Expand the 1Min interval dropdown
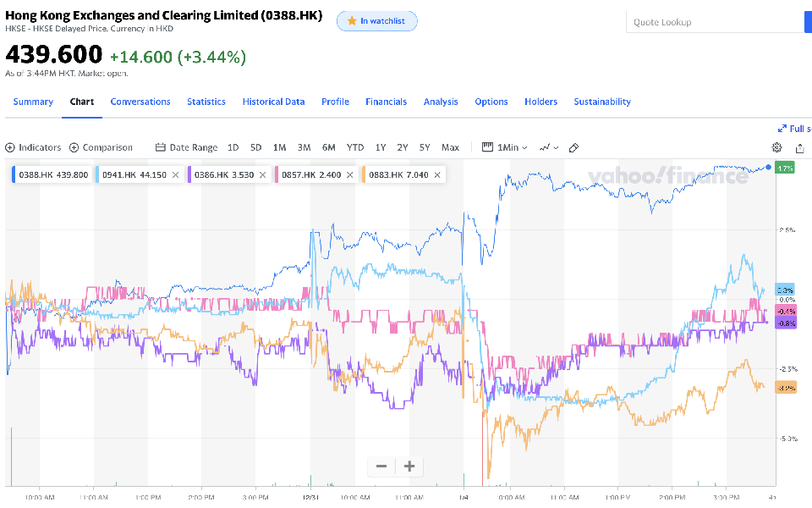 coord(505,147)
